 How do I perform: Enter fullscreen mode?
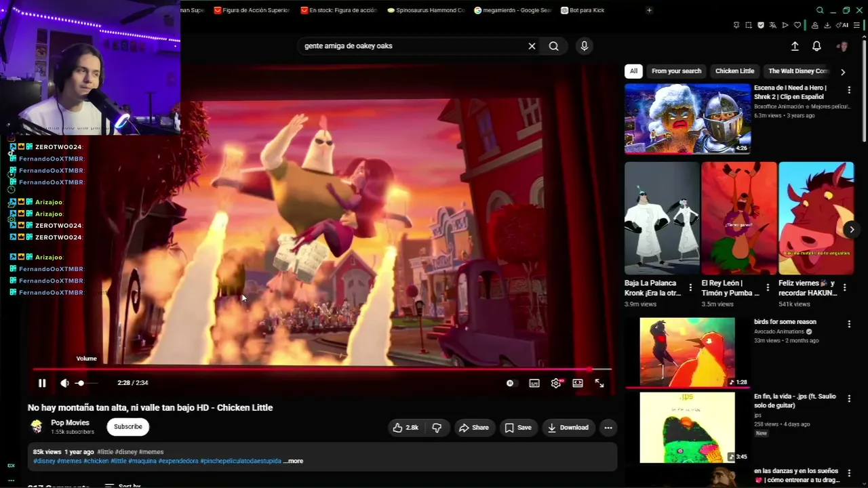pos(599,383)
